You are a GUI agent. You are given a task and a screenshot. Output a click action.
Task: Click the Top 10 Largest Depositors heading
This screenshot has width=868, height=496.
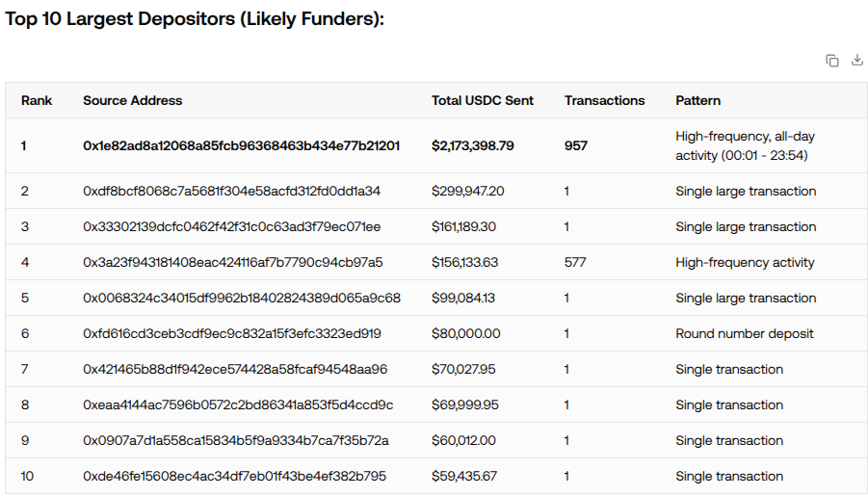(195, 19)
